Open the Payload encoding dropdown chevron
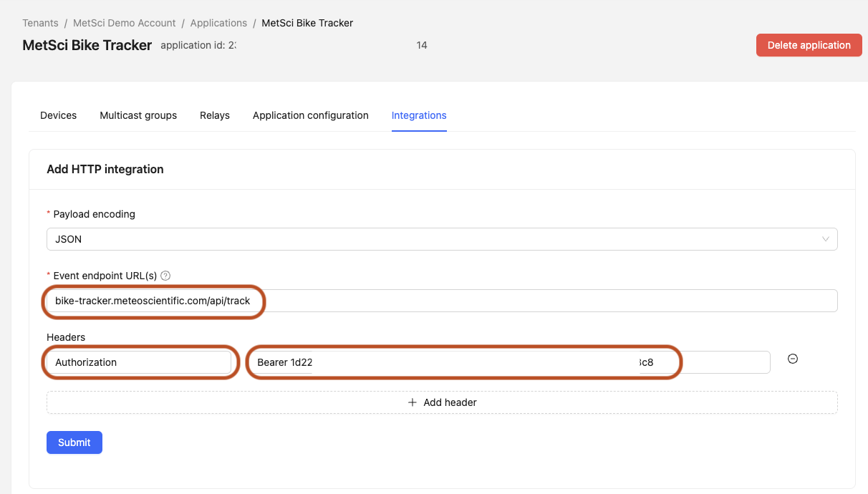Image resolution: width=868 pixels, height=494 pixels. tap(827, 239)
